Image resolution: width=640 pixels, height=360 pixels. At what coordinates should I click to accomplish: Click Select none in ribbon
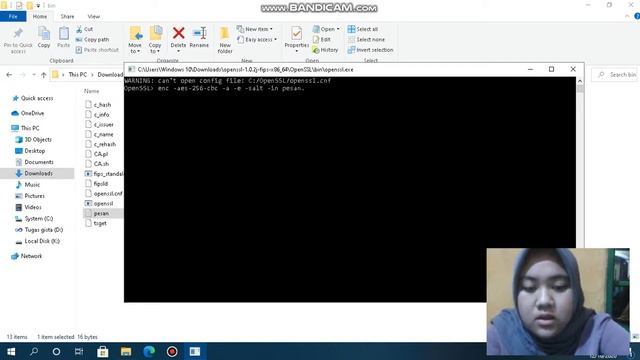(x=366, y=40)
